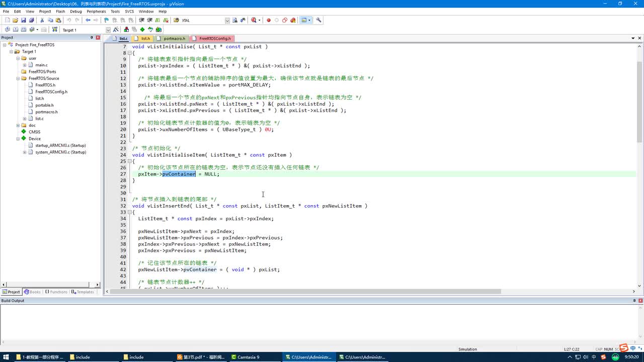644x362 pixels.
Task: Collapse the Project: Fire_FreeRTOS tree node
Action: [x=5, y=45]
